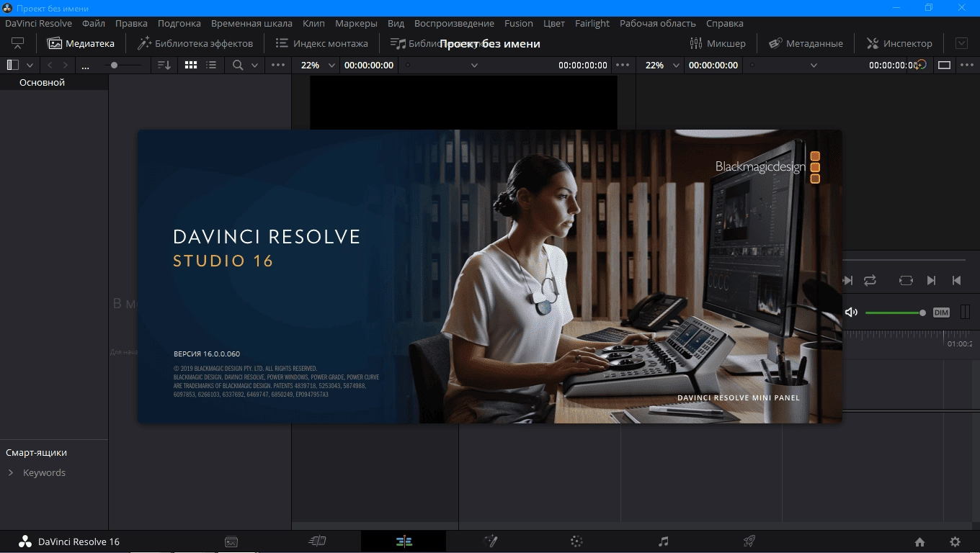Click the presentation screen icon at top-left
Image resolution: width=980 pixels, height=553 pixels.
18,43
